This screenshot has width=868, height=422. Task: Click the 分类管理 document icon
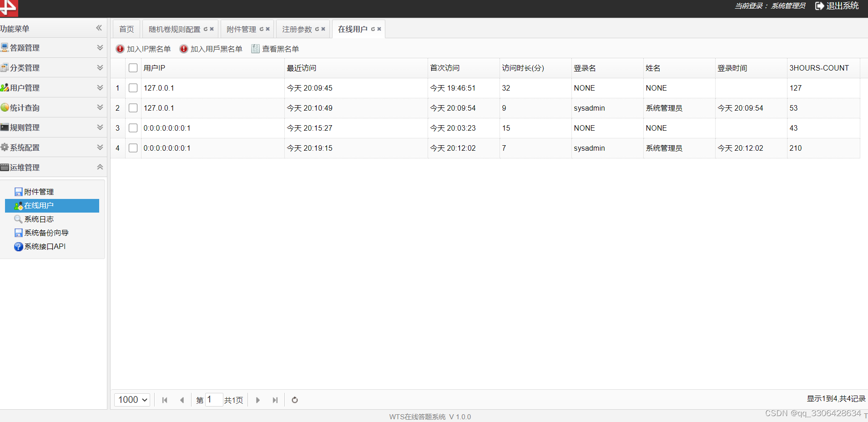(5, 67)
